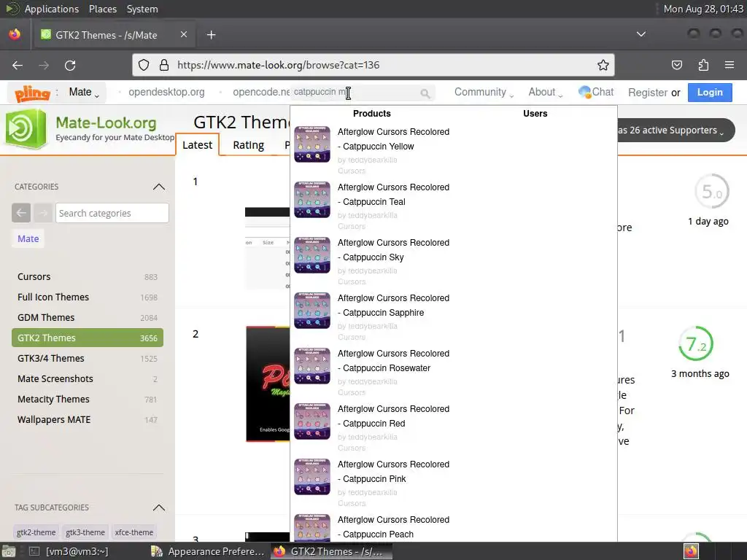Select the Catppuccin Peach cursors result text
The image size is (747, 560).
(393, 526)
